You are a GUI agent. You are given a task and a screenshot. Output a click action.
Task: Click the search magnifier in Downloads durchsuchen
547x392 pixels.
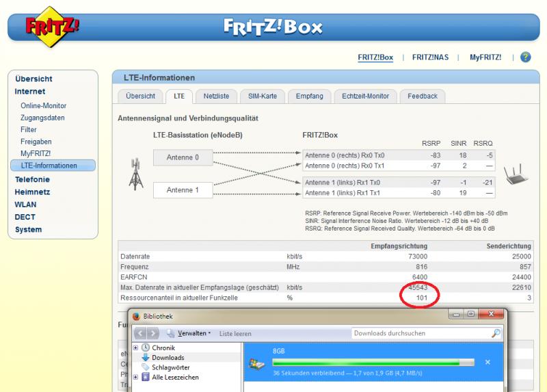(496, 333)
